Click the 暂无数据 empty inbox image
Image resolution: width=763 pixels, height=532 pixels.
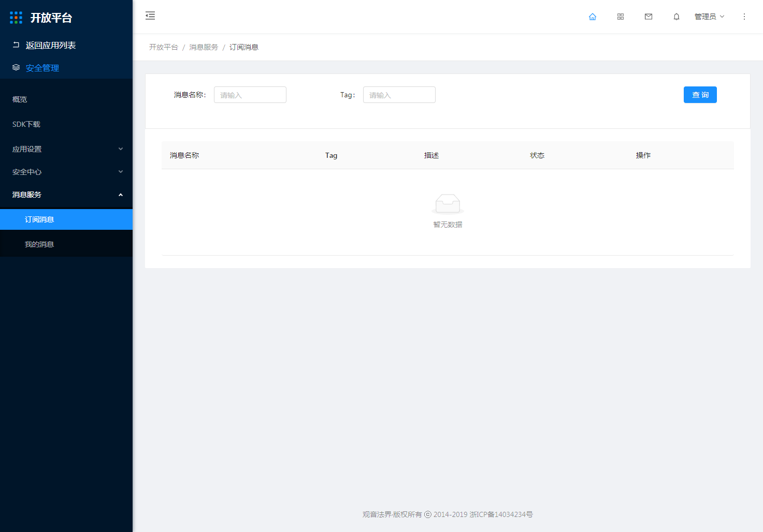[x=448, y=204]
